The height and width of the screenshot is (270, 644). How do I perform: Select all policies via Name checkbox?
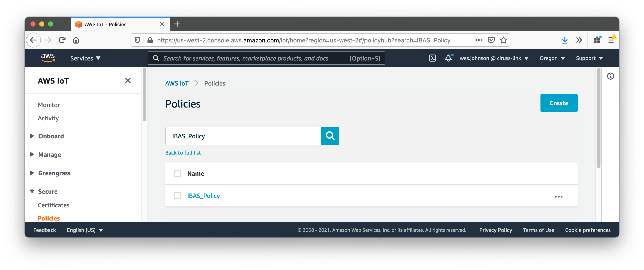(178, 173)
